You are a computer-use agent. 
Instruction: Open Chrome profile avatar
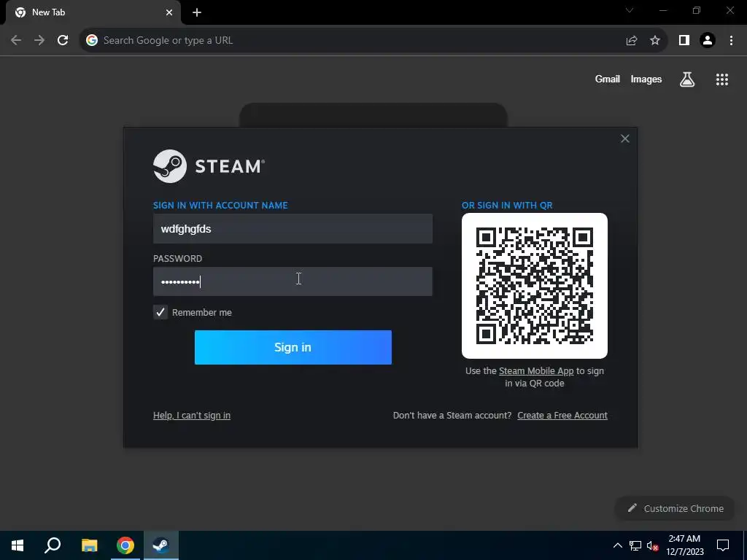[x=708, y=40]
